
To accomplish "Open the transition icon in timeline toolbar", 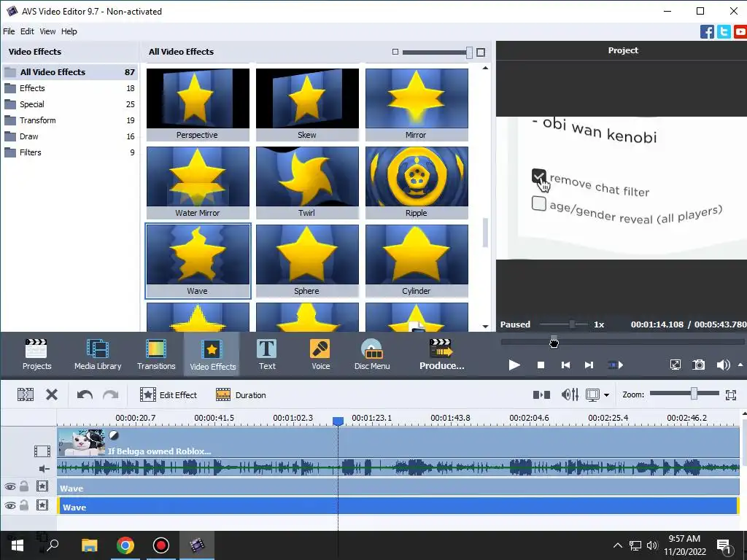I will point(542,394).
